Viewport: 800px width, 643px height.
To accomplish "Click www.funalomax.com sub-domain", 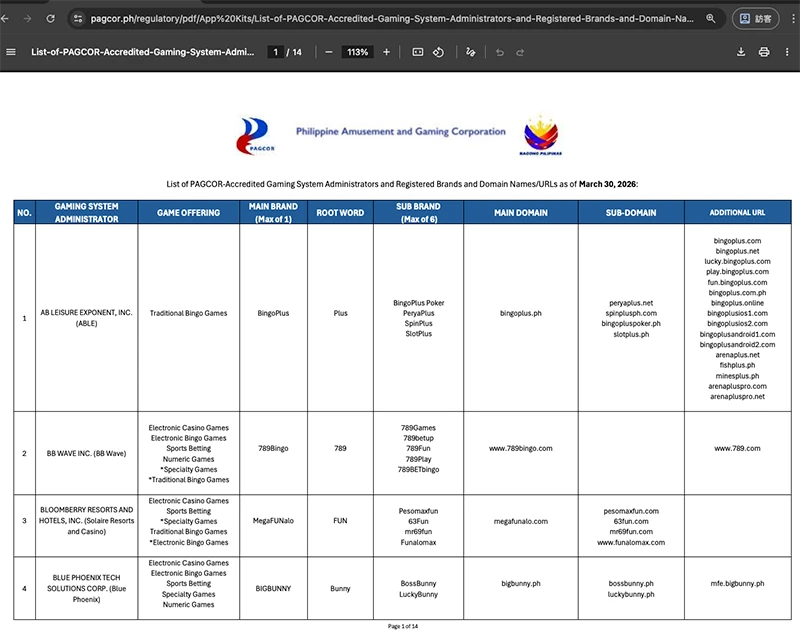I will click(631, 542).
